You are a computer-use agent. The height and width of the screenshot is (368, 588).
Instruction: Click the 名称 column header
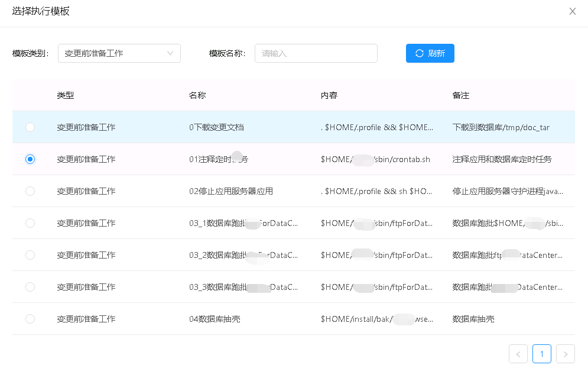(197, 95)
